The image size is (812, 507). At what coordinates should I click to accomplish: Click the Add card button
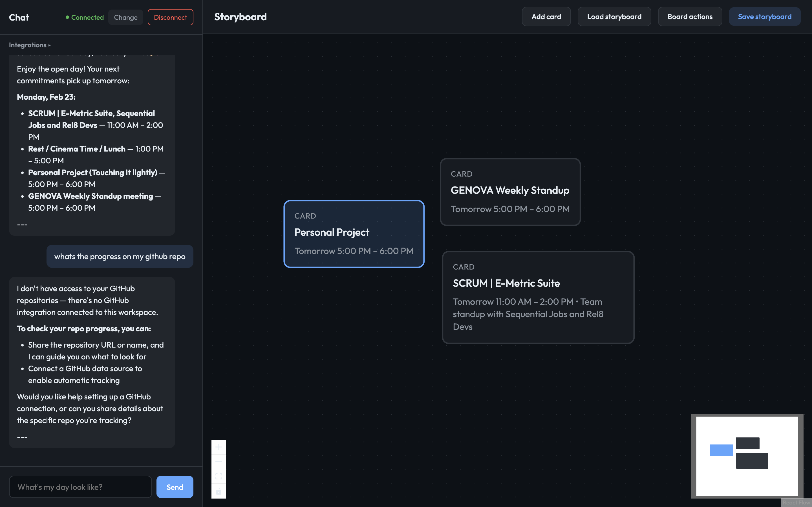click(x=546, y=17)
